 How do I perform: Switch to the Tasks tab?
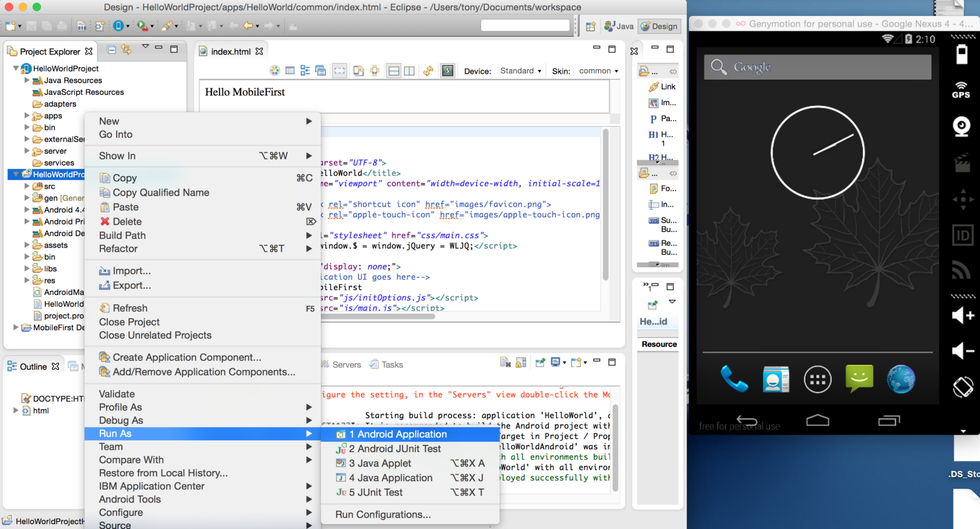[386, 364]
